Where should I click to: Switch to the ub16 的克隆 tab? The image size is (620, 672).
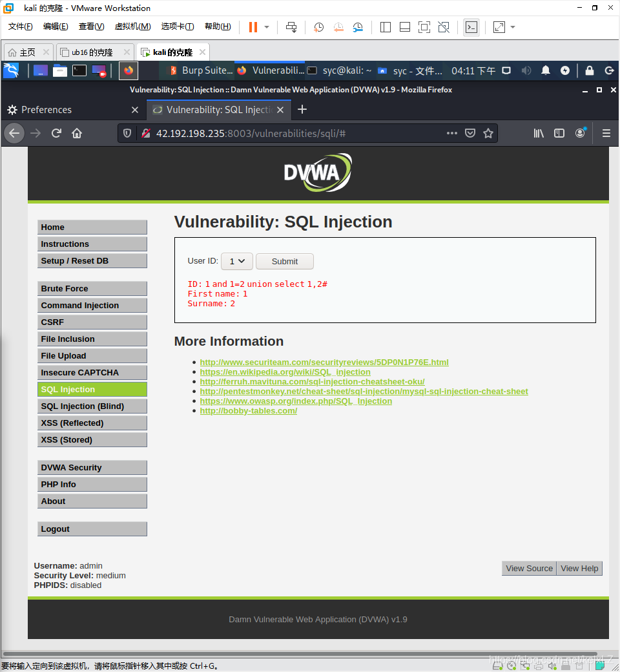click(x=92, y=52)
